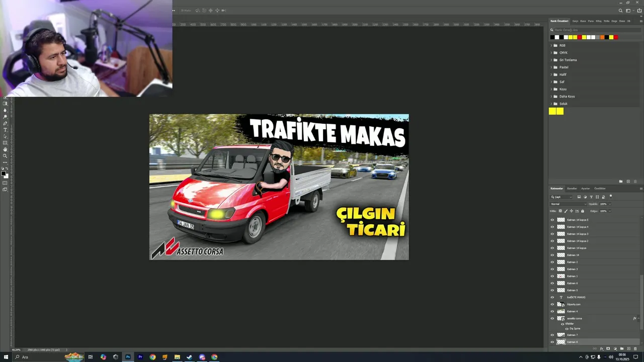This screenshot has height=362, width=644.
Task: Select the Gradient tool in toolbar
Action: (5, 104)
